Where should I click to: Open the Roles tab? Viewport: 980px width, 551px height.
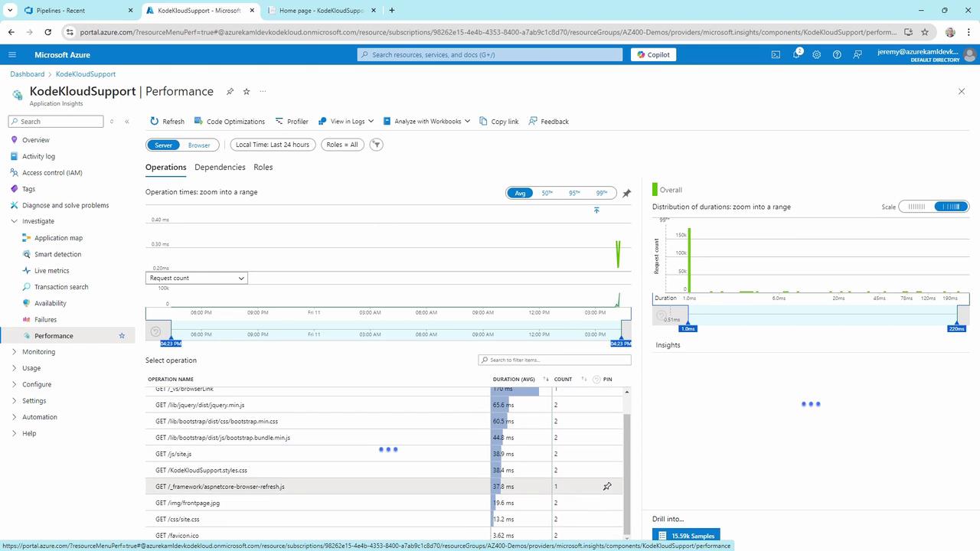pos(263,168)
